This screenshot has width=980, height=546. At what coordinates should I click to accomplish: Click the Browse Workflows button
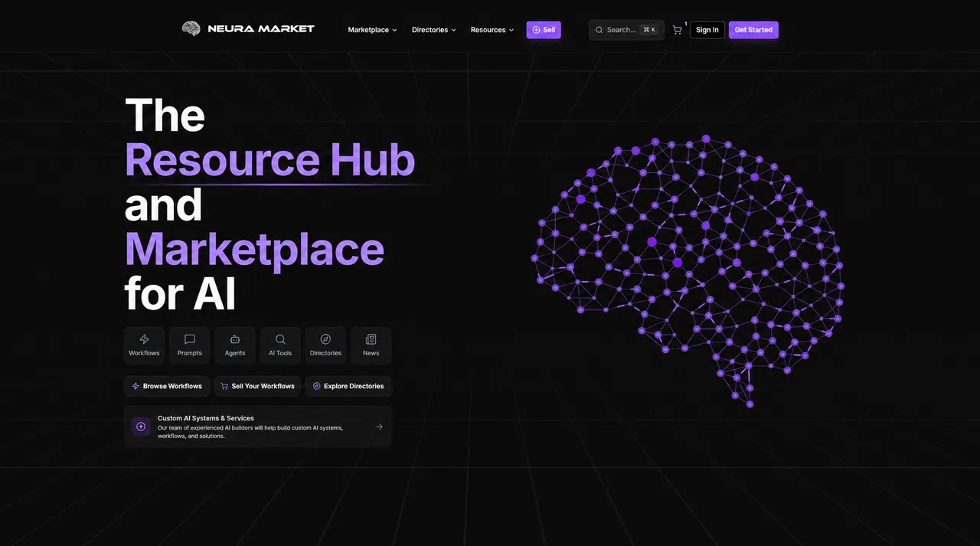click(x=167, y=386)
